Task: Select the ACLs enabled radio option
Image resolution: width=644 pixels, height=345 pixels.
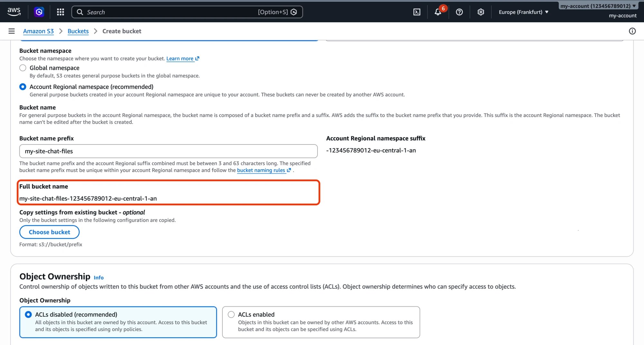Action: point(231,314)
